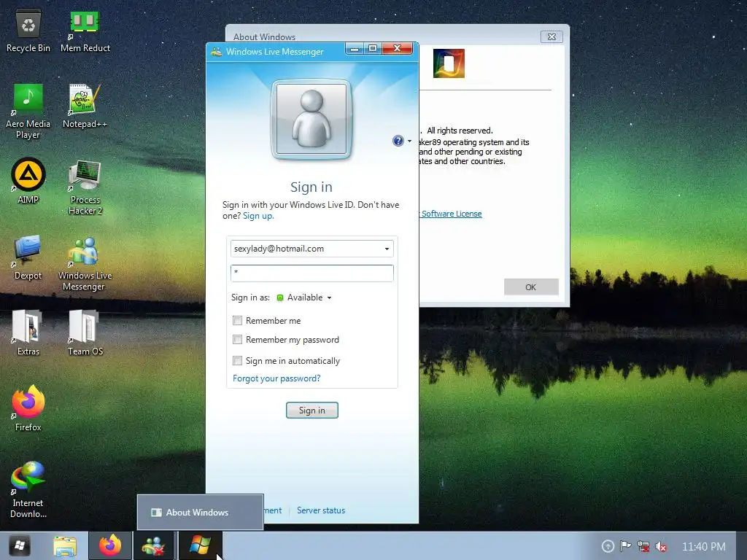Click the taskbar clock showing 11:40 PM

tap(704, 546)
